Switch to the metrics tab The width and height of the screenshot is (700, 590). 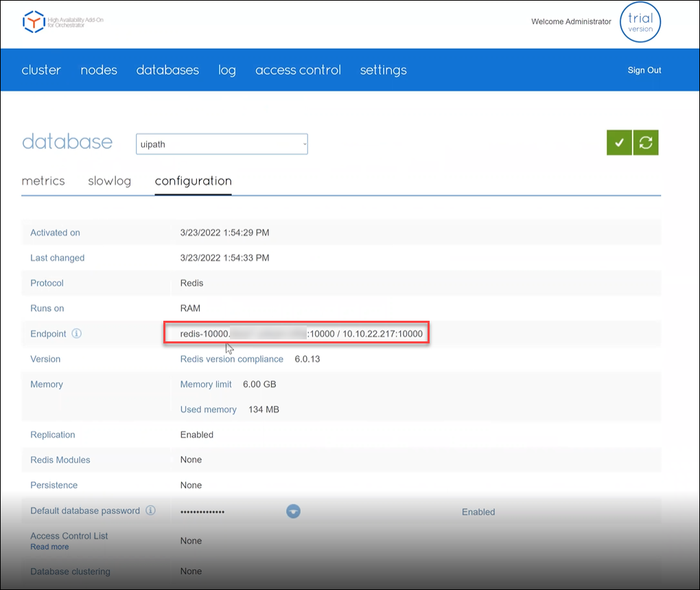43,181
